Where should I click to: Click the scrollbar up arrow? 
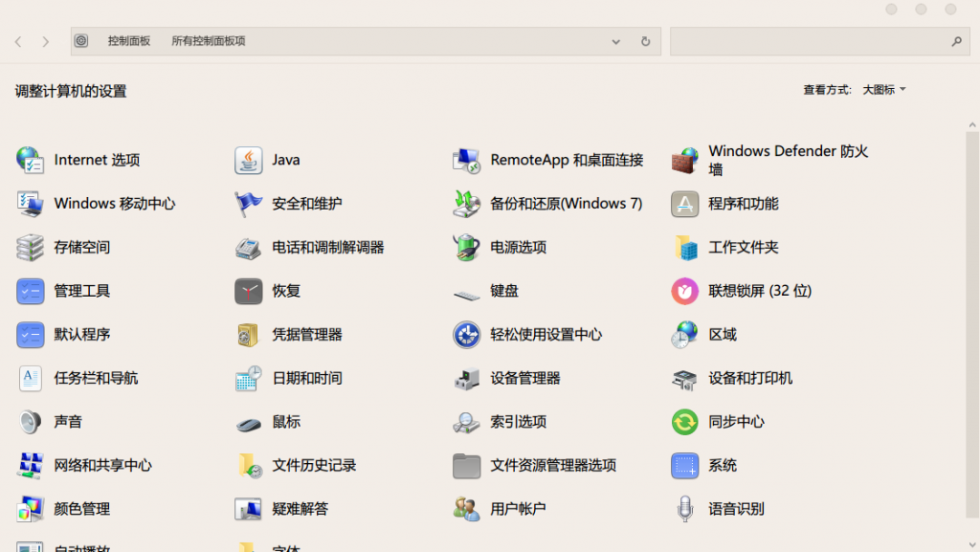(x=972, y=125)
